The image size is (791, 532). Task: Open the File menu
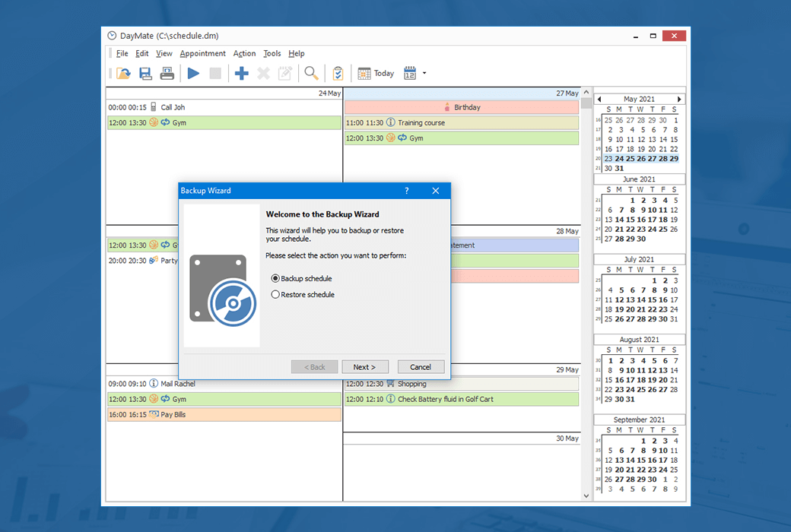tap(122, 53)
